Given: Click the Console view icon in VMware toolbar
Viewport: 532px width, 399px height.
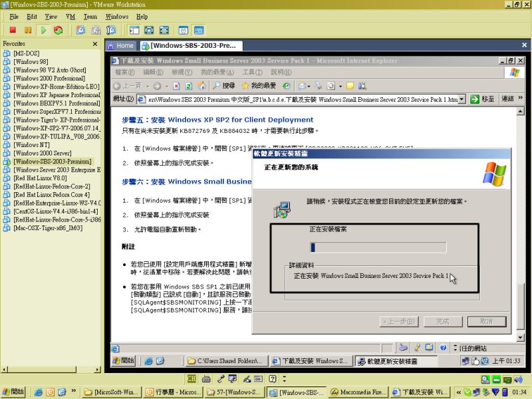Looking at the screenshot, I should pos(199,30).
